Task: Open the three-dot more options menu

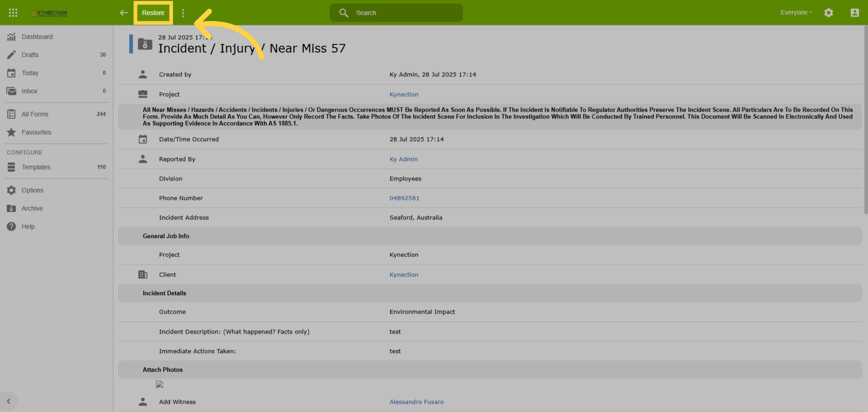Action: [x=183, y=13]
